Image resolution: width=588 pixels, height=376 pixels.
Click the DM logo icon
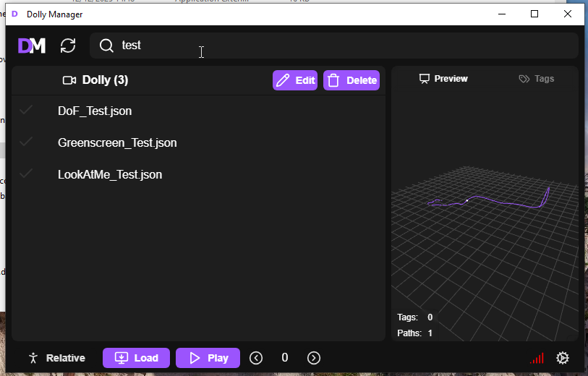coord(32,46)
